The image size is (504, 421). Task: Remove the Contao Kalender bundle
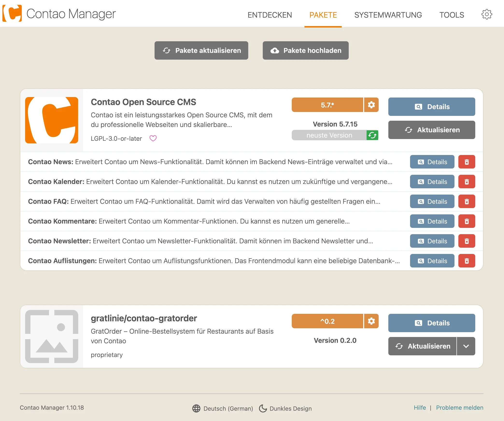tap(467, 182)
